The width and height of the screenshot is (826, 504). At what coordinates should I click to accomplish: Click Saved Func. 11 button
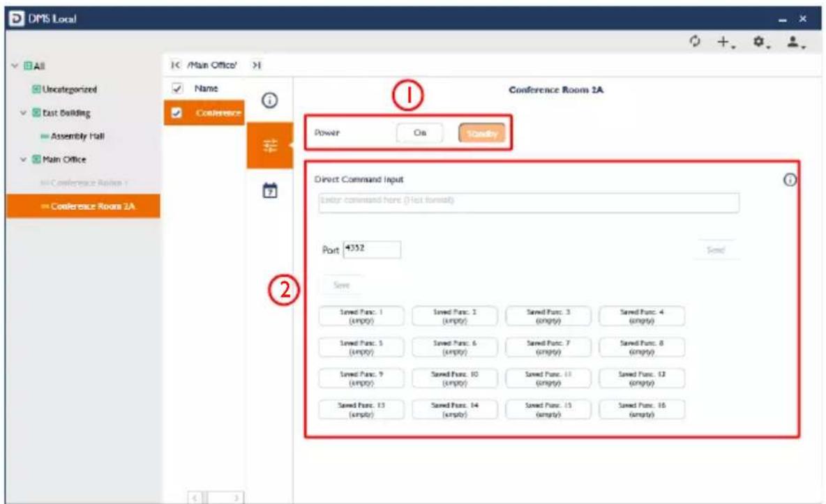coord(548,378)
